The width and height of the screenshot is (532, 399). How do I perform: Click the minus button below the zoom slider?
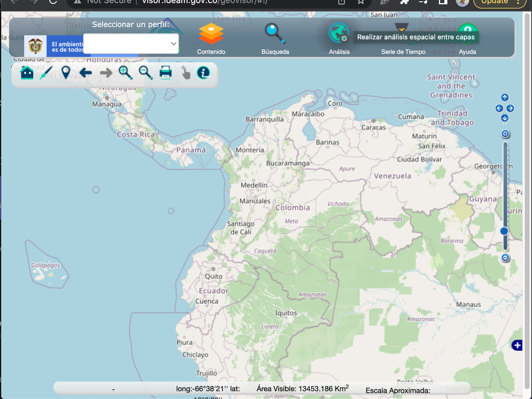pyautogui.click(x=506, y=258)
